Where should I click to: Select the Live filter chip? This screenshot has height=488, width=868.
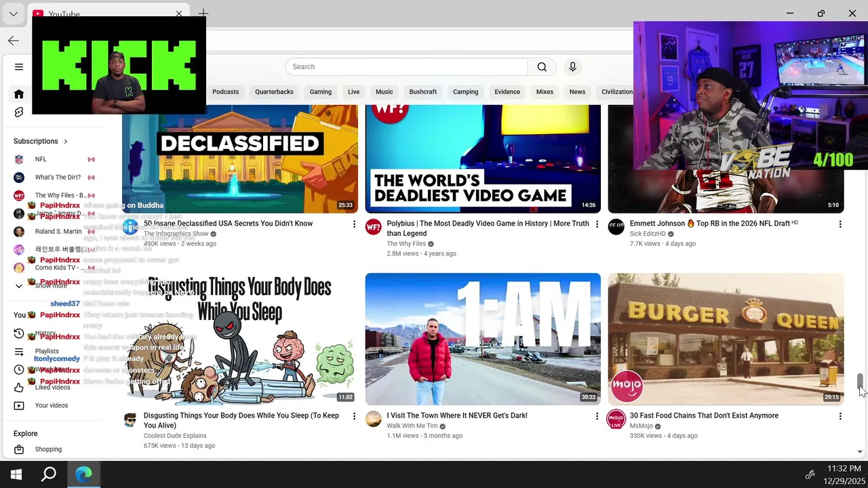[x=353, y=91]
